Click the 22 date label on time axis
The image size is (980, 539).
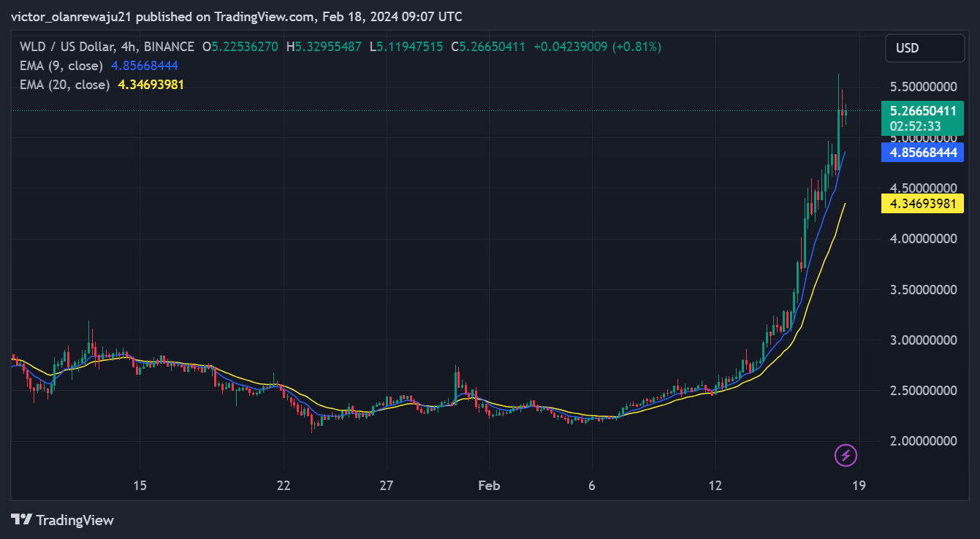284,486
